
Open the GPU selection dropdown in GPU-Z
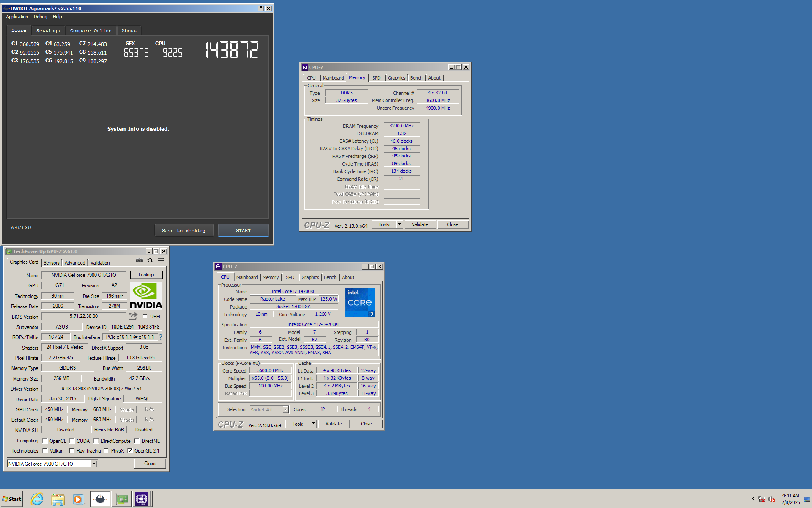pyautogui.click(x=94, y=464)
